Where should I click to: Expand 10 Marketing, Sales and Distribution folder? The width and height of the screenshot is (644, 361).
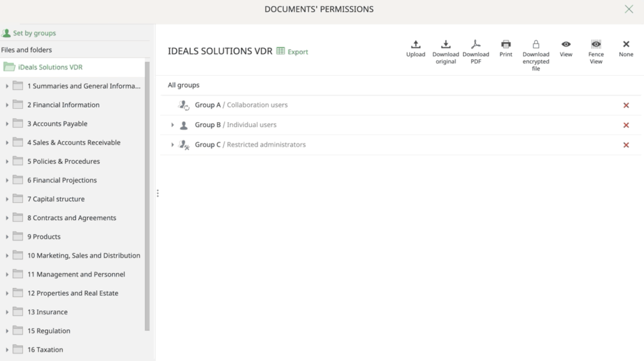7,255
